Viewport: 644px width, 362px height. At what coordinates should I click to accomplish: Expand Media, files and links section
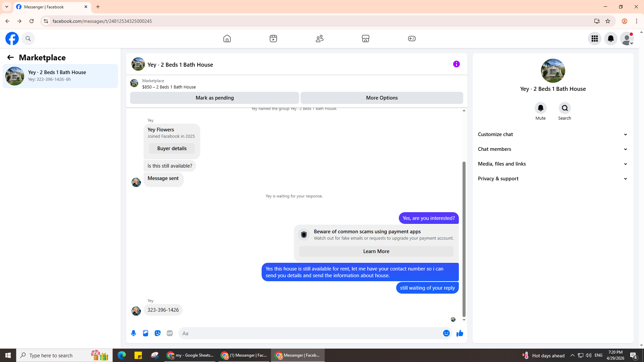coord(552,164)
